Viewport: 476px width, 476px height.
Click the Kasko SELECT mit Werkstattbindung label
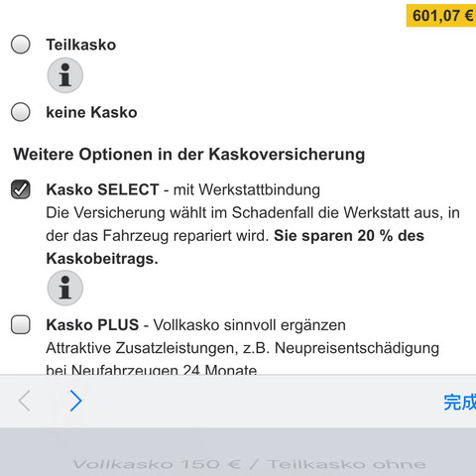click(183, 189)
